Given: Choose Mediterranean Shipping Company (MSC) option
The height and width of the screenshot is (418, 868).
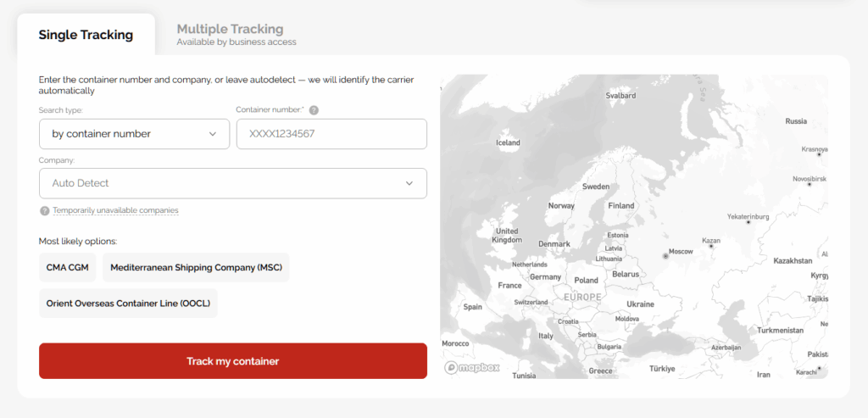Looking at the screenshot, I should coord(196,268).
